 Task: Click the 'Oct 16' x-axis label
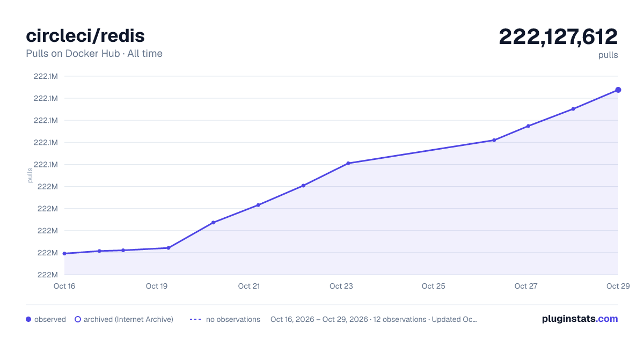tap(64, 286)
